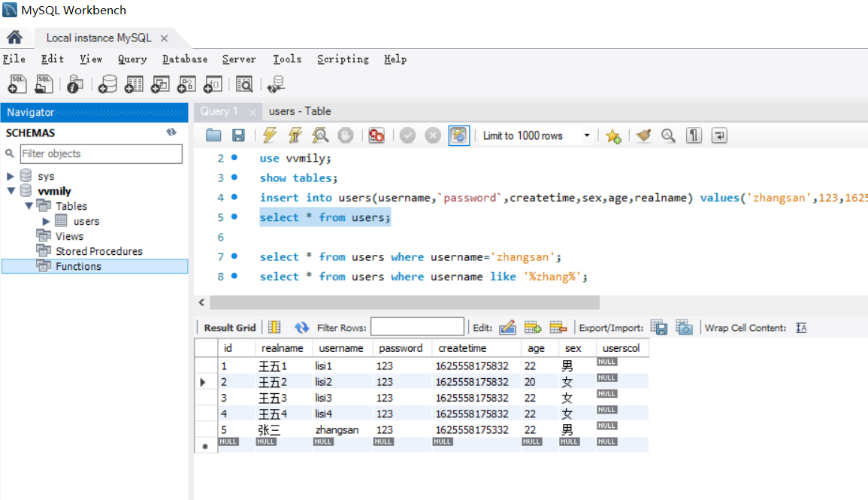Viewport: 868px width, 500px height.
Task: Create a new SQL tab icon
Action: point(17,84)
